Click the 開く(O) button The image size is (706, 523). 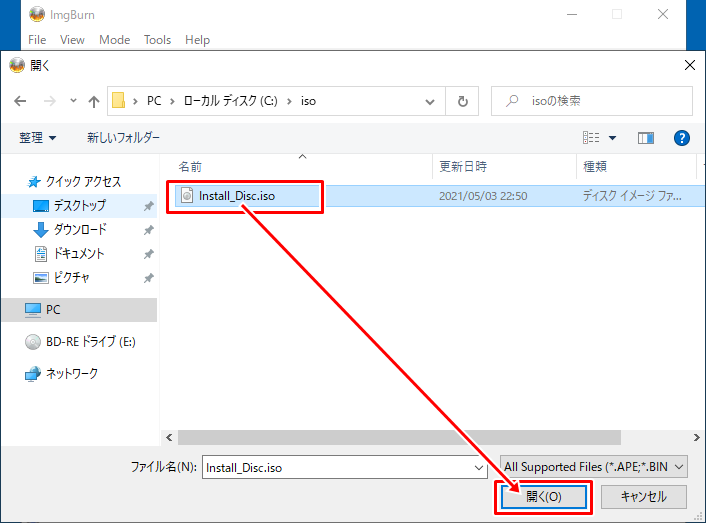543,496
